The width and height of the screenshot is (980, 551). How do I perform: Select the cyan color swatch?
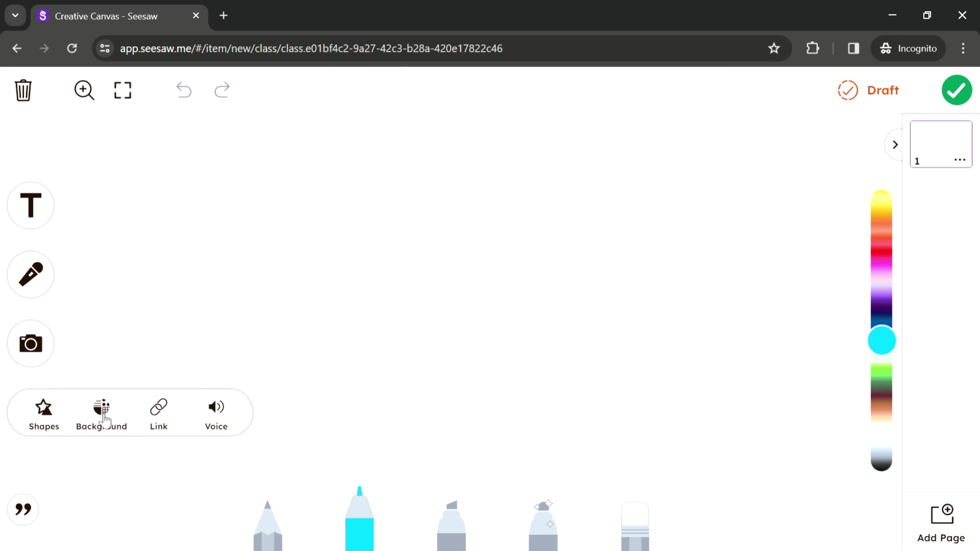tap(883, 341)
